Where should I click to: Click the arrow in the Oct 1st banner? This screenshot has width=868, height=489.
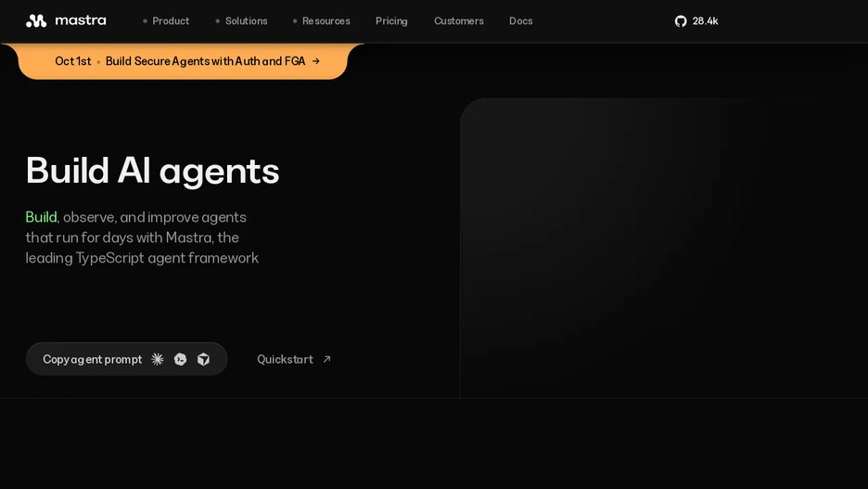pyautogui.click(x=315, y=61)
